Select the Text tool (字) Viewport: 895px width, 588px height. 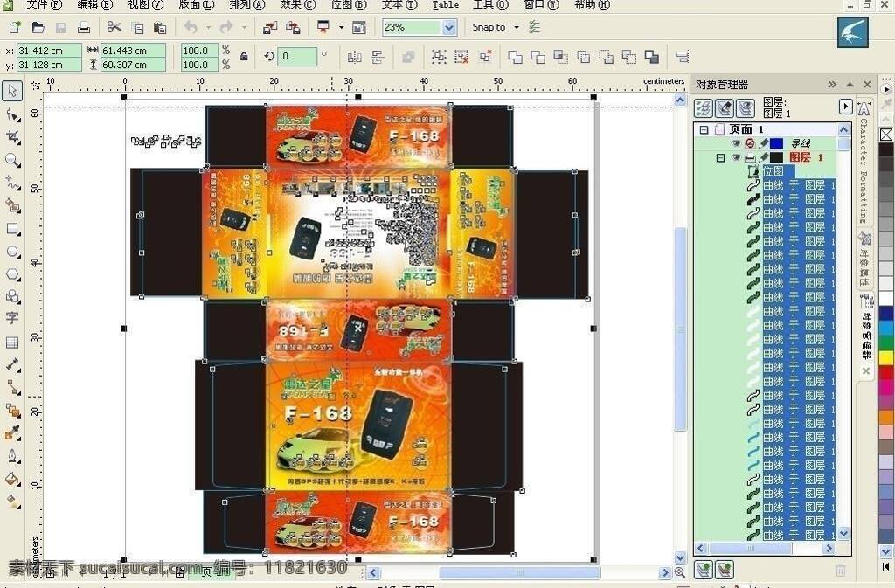pos(12,318)
